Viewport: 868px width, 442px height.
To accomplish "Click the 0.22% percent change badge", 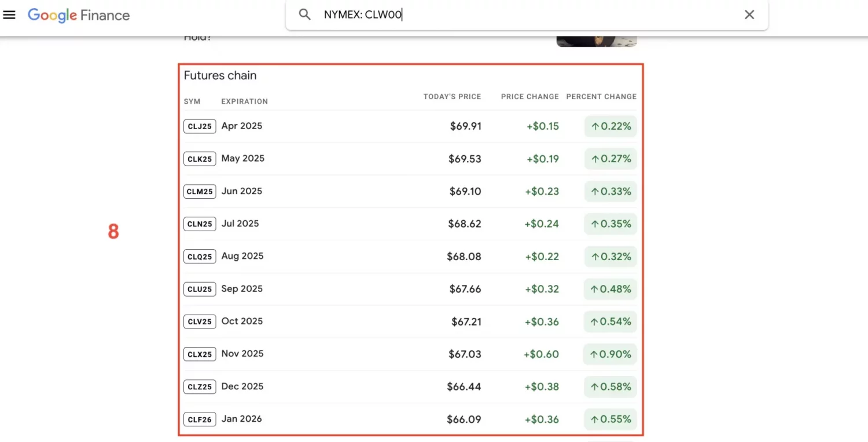I will (x=610, y=126).
